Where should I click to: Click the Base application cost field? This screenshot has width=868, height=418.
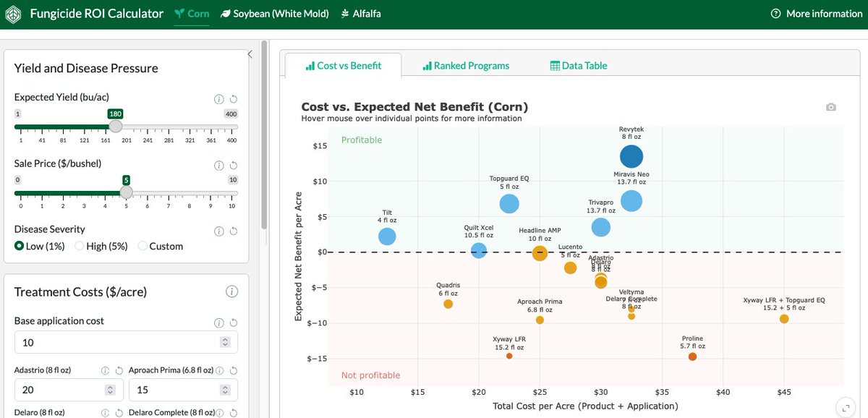point(126,342)
